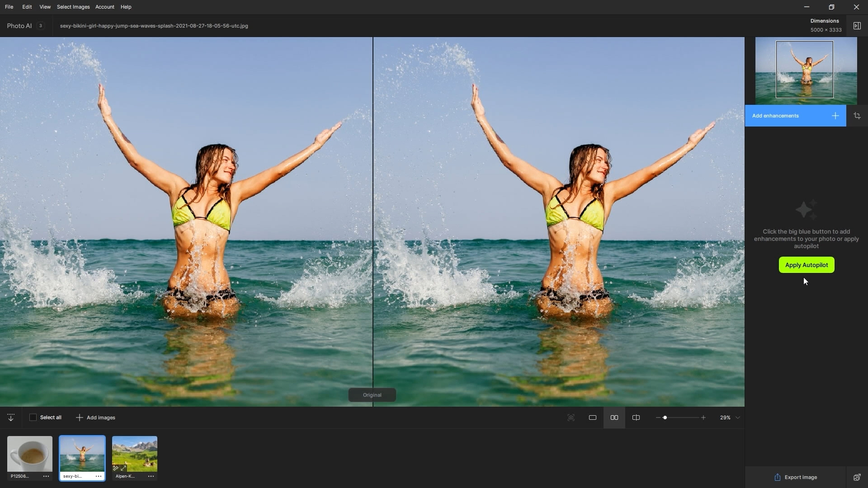Click the zoom in plus icon
Image resolution: width=868 pixels, height=488 pixels.
pyautogui.click(x=703, y=418)
